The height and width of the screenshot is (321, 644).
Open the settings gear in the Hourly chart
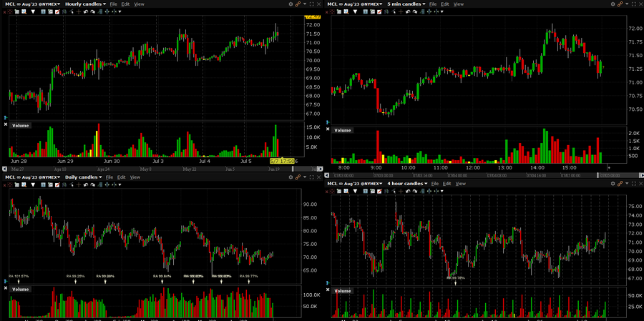(291, 4)
